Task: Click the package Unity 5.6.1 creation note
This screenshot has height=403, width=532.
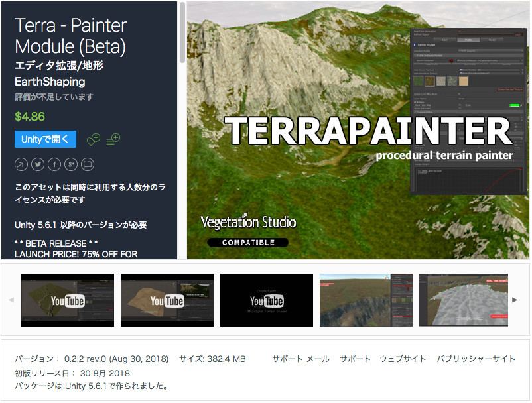Action: (92, 386)
